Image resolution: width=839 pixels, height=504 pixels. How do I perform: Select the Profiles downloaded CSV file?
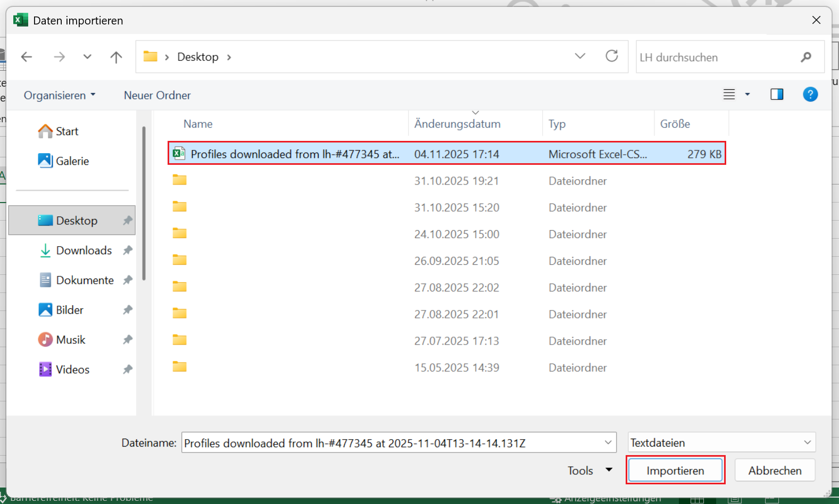294,154
